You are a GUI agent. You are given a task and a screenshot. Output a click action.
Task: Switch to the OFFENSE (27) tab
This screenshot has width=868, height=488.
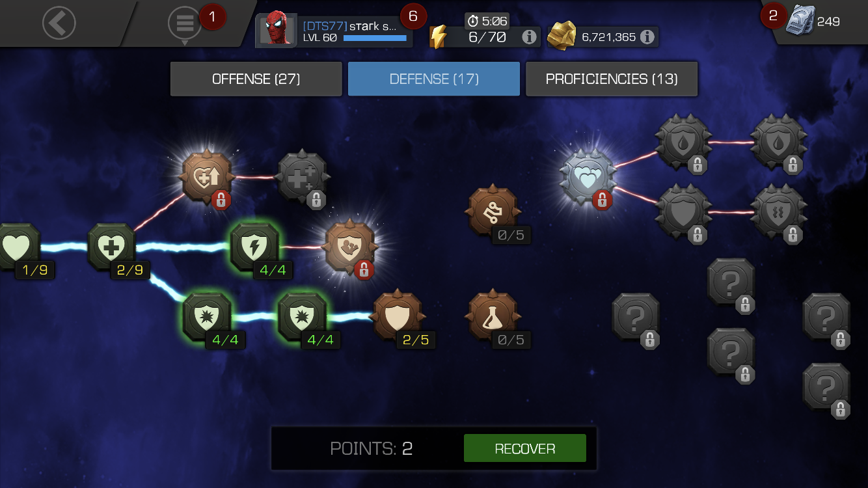[x=256, y=79]
